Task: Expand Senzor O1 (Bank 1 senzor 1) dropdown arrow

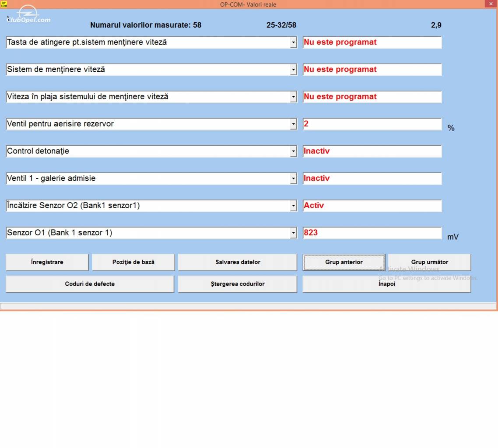Action: [x=293, y=233]
